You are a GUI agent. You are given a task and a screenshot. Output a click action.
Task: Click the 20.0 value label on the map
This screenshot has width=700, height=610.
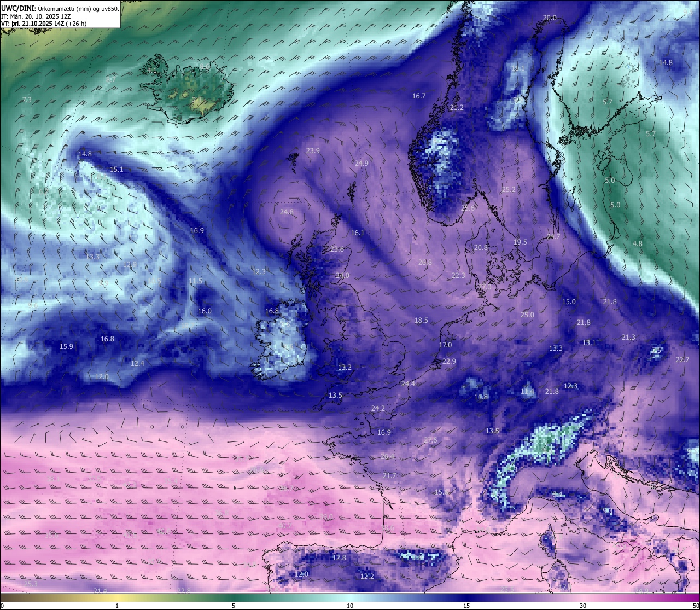pyautogui.click(x=550, y=18)
